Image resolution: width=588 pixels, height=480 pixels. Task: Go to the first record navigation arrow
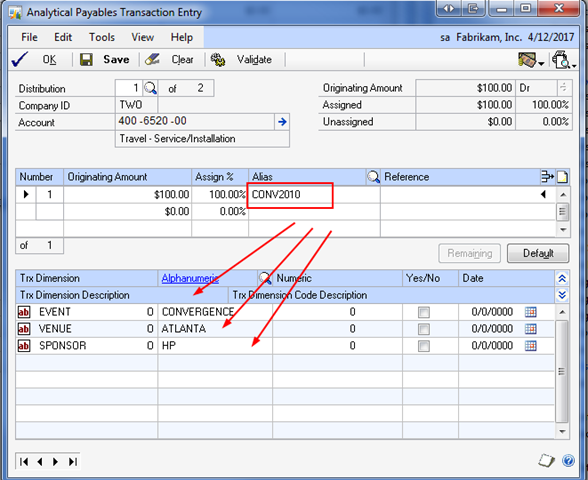point(24,462)
